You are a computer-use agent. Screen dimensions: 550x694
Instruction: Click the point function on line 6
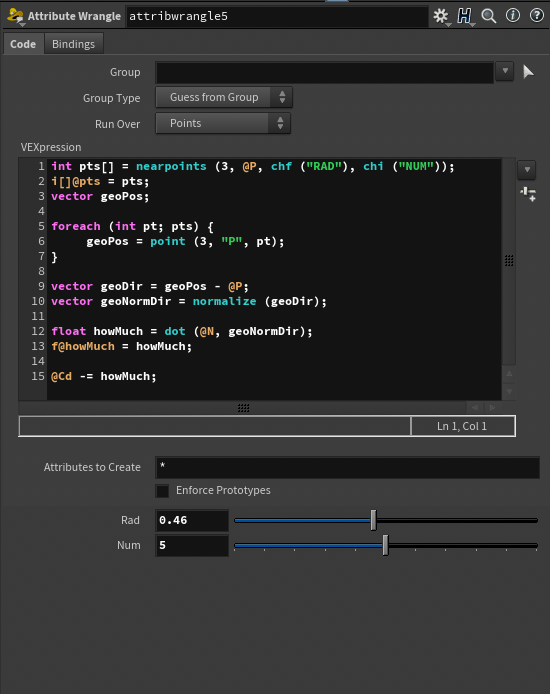pos(168,242)
